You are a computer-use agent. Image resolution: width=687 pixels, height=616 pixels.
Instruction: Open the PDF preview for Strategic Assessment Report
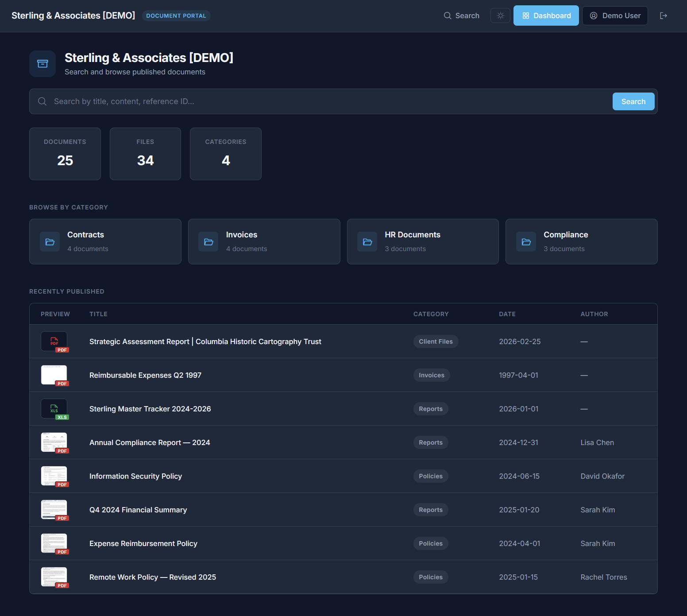[x=54, y=341]
